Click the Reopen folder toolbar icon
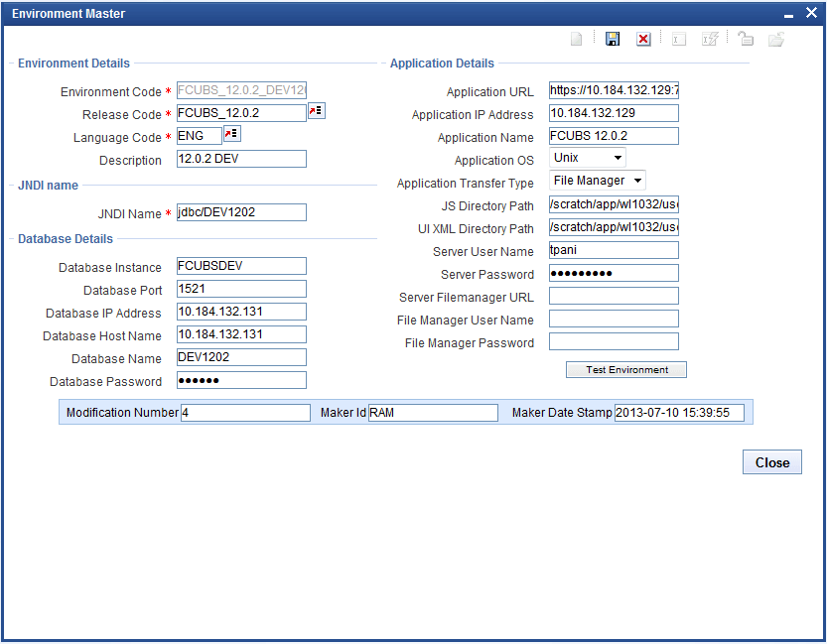 (x=776, y=39)
